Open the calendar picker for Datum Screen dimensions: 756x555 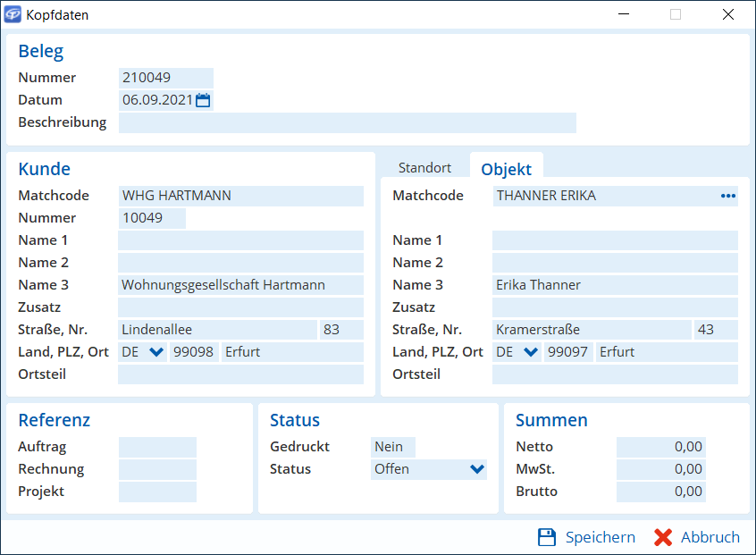(203, 100)
